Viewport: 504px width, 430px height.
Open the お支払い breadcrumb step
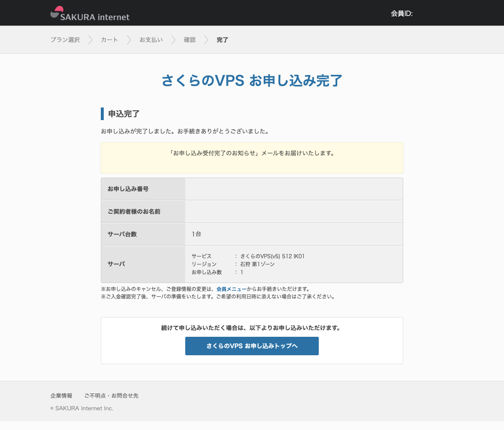pyautogui.click(x=151, y=40)
